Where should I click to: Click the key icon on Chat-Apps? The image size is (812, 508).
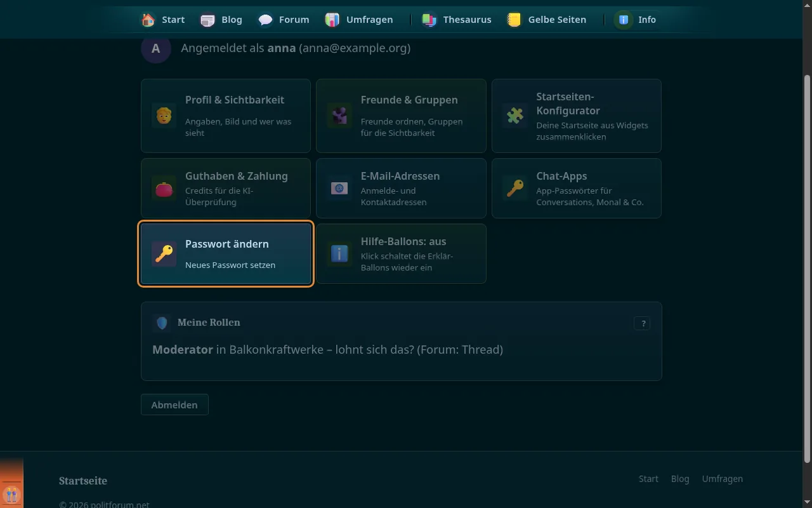pyautogui.click(x=515, y=189)
